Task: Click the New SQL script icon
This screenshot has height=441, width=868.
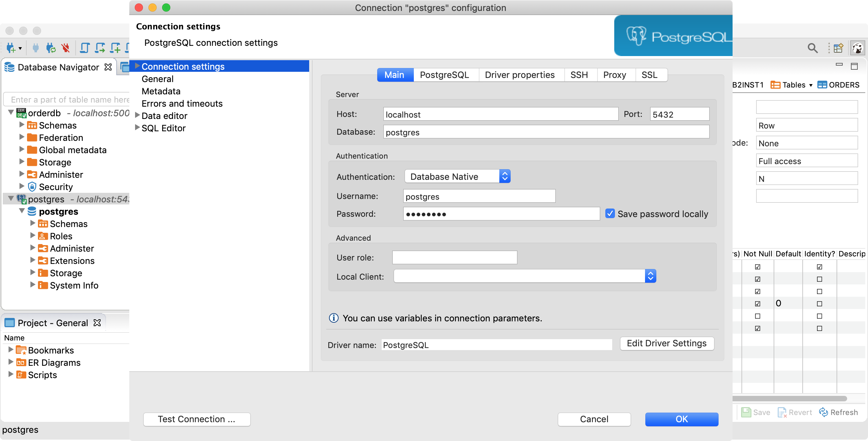Action: click(115, 48)
